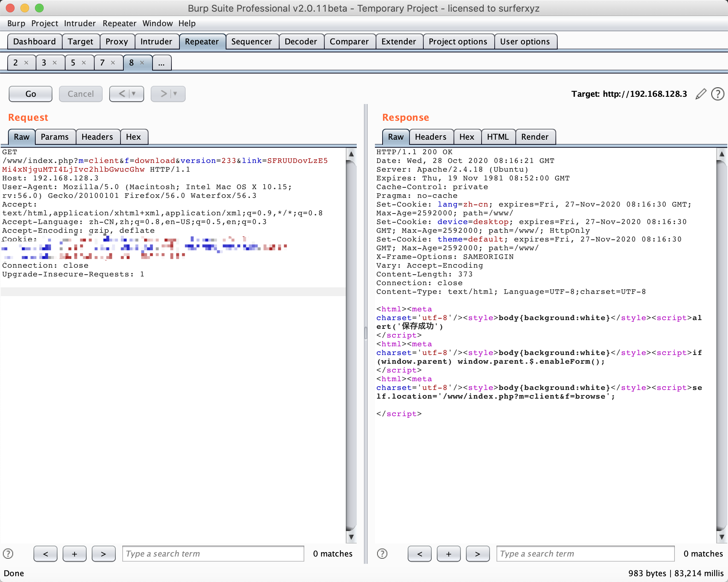Go to previous match in request search
The image size is (728, 582).
click(x=45, y=554)
